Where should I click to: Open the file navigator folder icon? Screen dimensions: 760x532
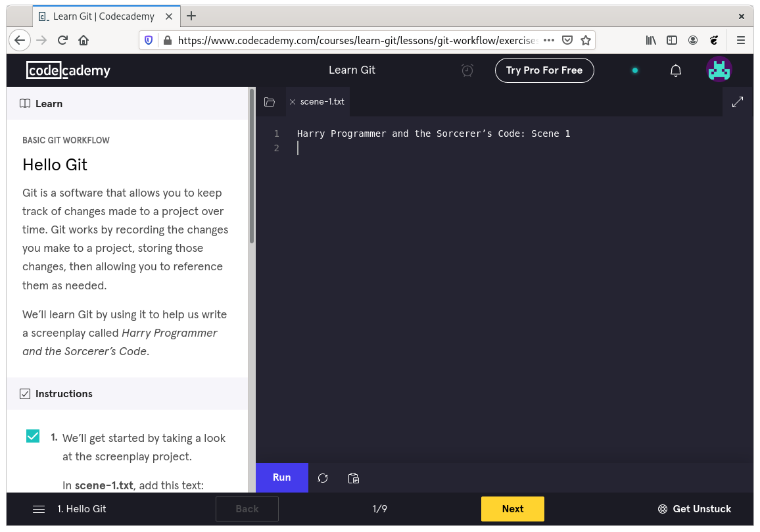coord(270,101)
